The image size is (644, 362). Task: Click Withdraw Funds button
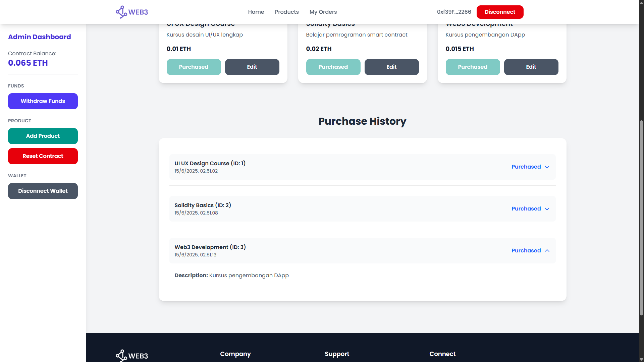[43, 101]
